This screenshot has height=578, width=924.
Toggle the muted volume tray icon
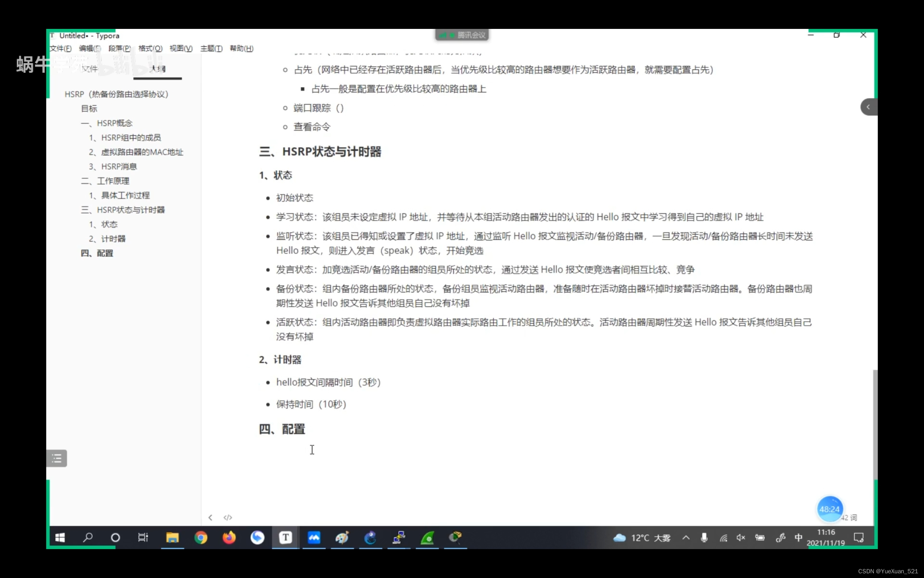tap(741, 538)
